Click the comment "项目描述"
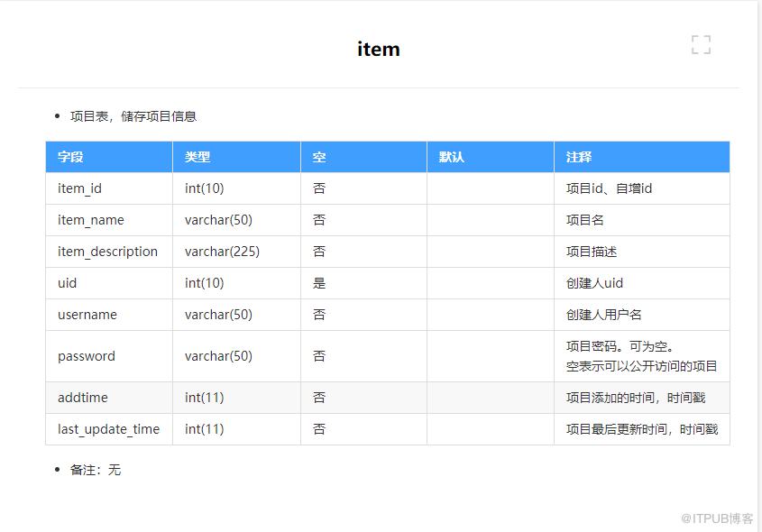This screenshot has height=532, width=762. click(x=592, y=252)
